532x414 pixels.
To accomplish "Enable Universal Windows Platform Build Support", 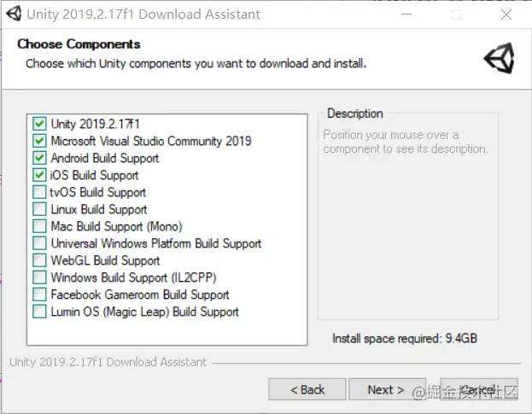I will coord(40,243).
